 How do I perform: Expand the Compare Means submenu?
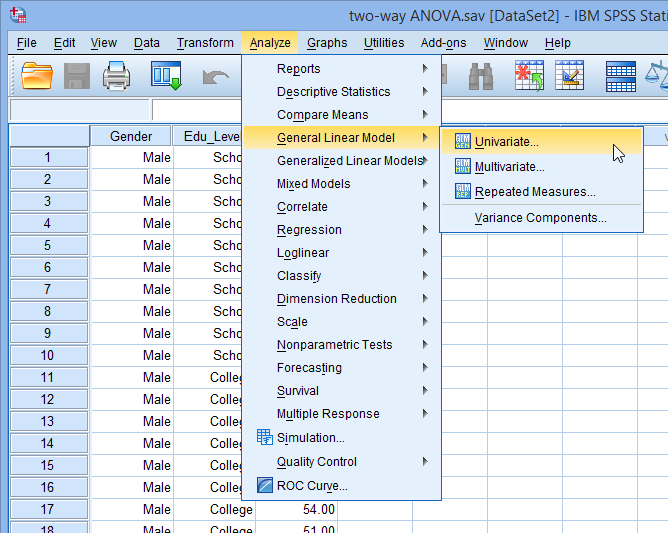323,115
